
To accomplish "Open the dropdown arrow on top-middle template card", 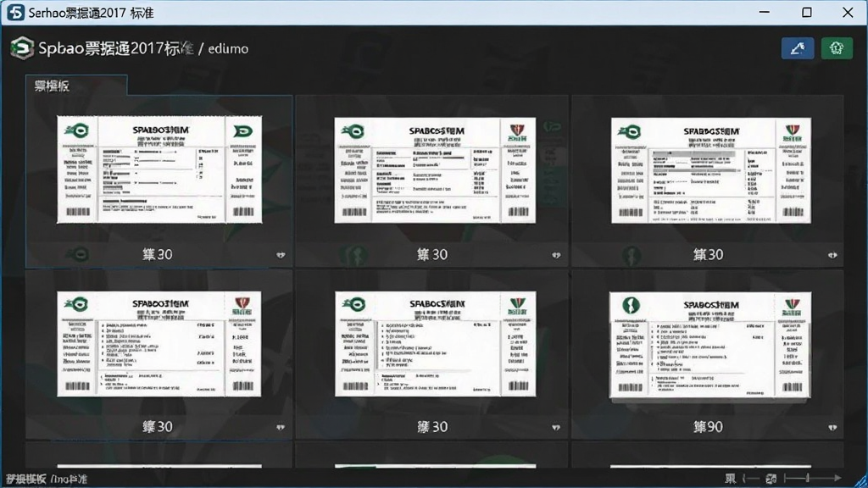I will (556, 255).
